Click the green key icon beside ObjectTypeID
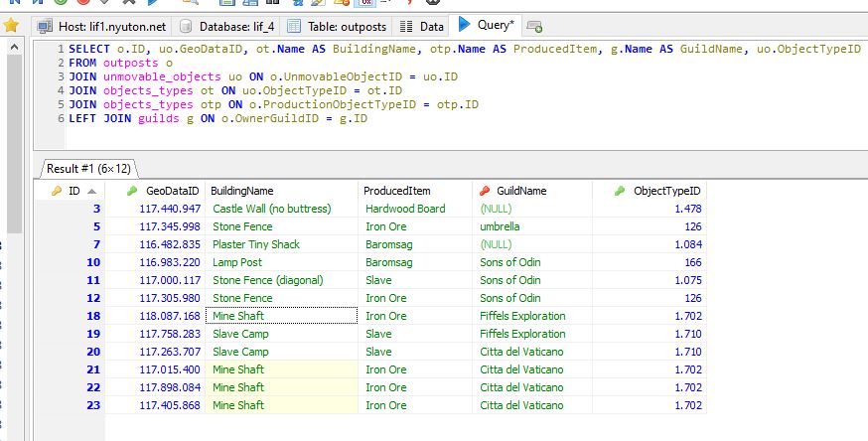868x441 pixels. point(620,191)
